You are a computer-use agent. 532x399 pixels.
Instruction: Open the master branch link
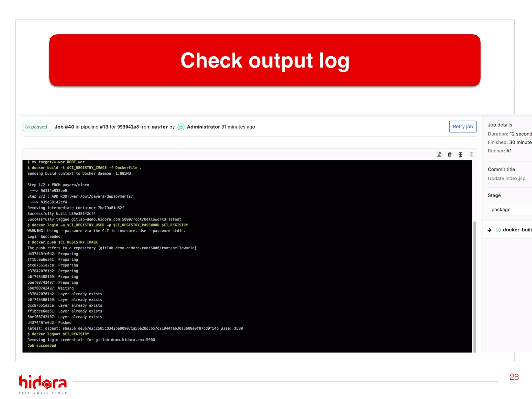[x=160, y=127]
